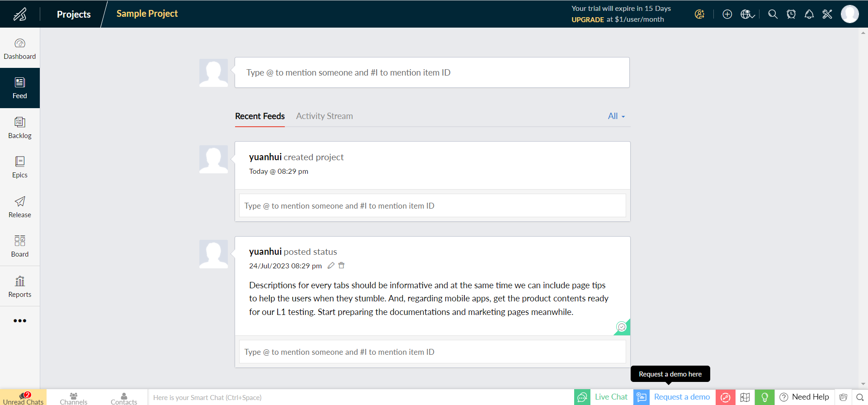Go to the Release module
868x405 pixels.
(x=20, y=207)
